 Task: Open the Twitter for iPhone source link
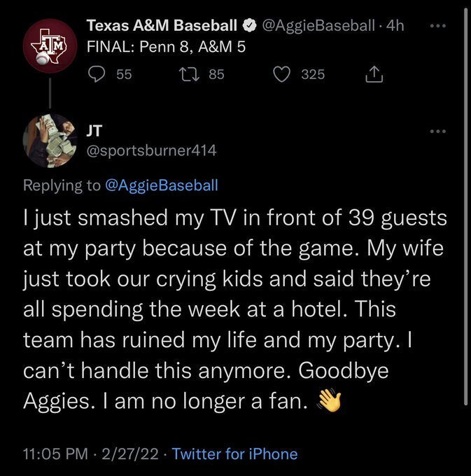pos(234,454)
